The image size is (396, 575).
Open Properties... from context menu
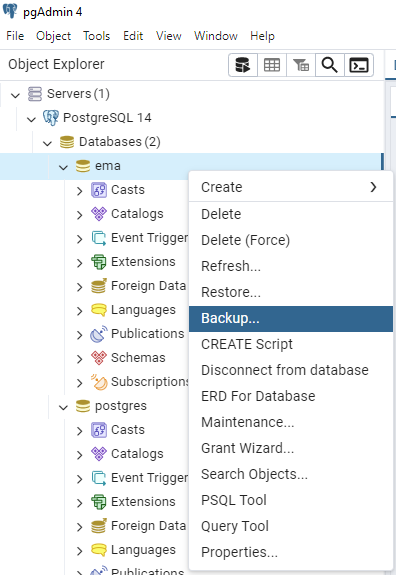tap(291, 553)
